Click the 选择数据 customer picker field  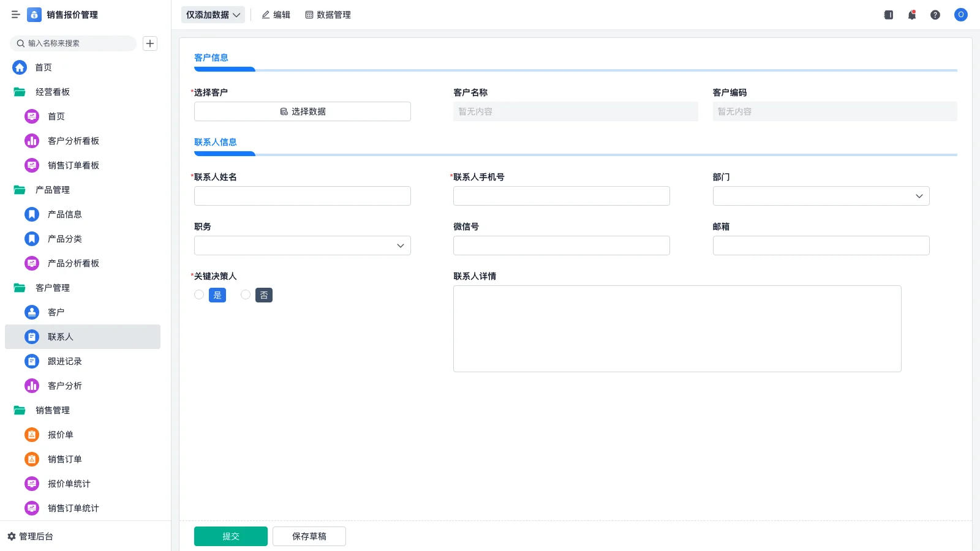[302, 111]
